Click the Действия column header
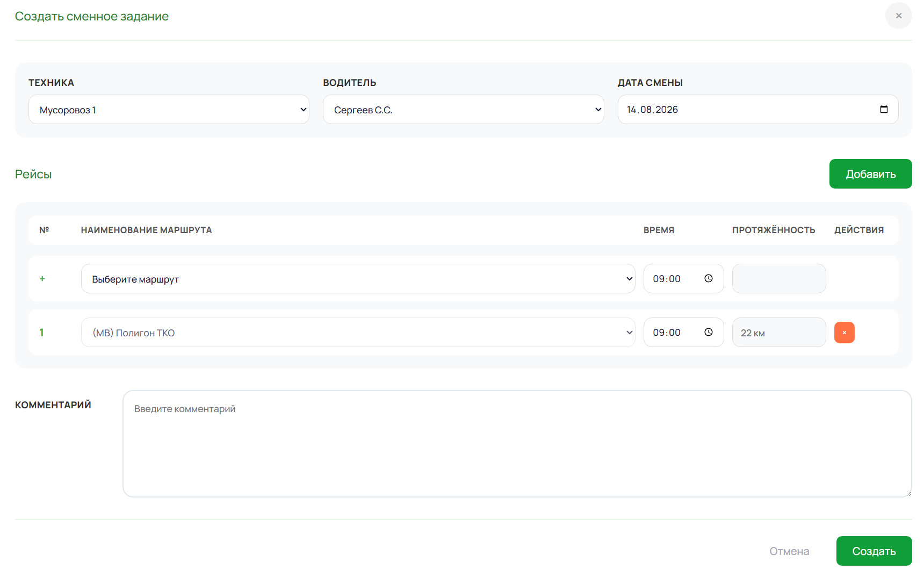This screenshot has height=577, width=924. click(x=858, y=230)
